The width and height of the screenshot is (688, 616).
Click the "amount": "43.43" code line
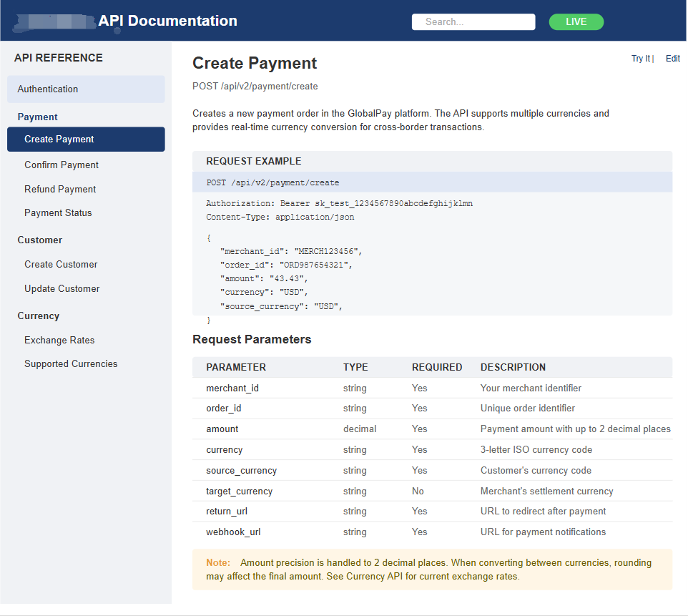[264, 278]
